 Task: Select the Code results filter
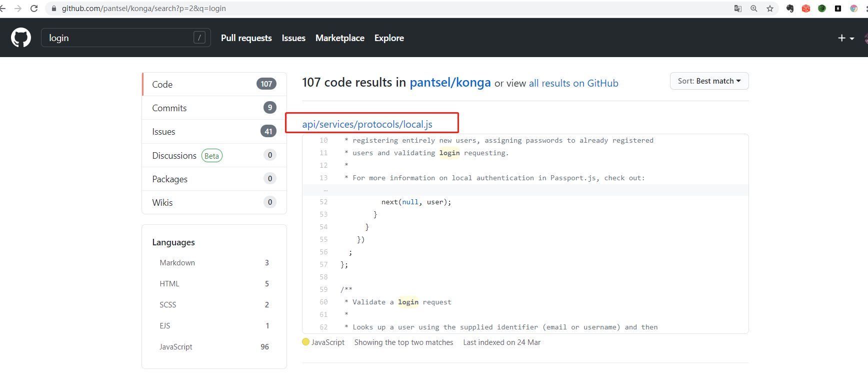tap(214, 84)
